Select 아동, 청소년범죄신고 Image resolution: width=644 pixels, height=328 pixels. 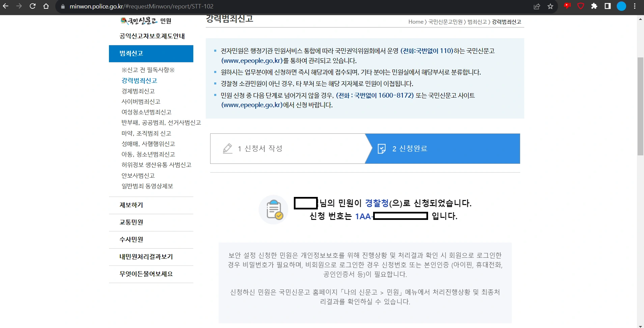click(148, 154)
